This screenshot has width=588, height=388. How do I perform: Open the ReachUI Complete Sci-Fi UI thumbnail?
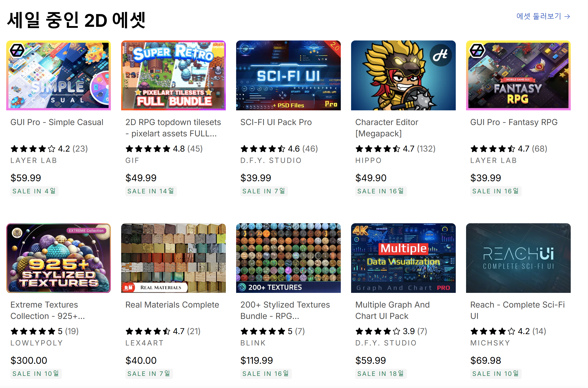pyautogui.click(x=518, y=258)
